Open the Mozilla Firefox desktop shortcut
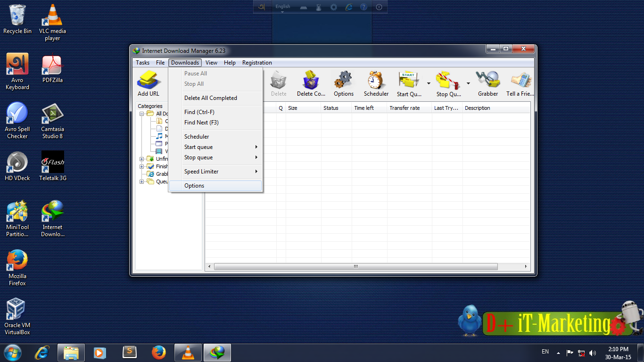Viewport: 644px width, 362px height. 17,267
